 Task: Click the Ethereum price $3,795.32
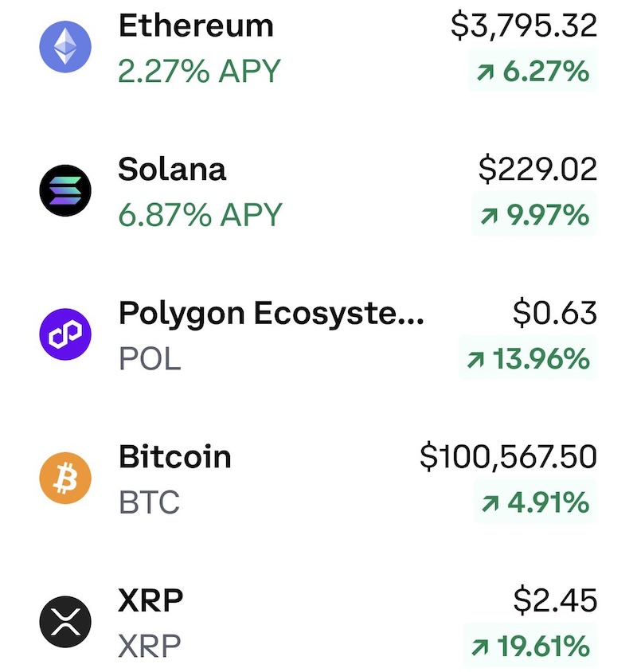[523, 26]
